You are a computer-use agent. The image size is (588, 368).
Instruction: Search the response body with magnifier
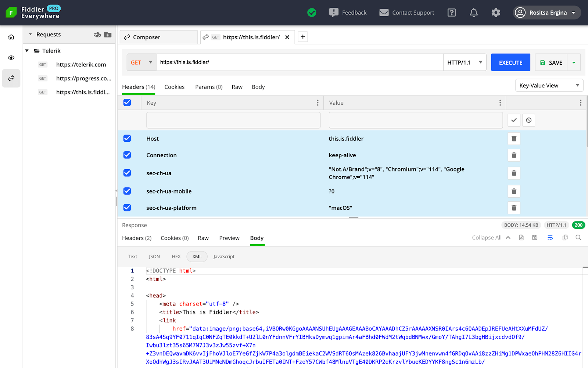coord(578,238)
